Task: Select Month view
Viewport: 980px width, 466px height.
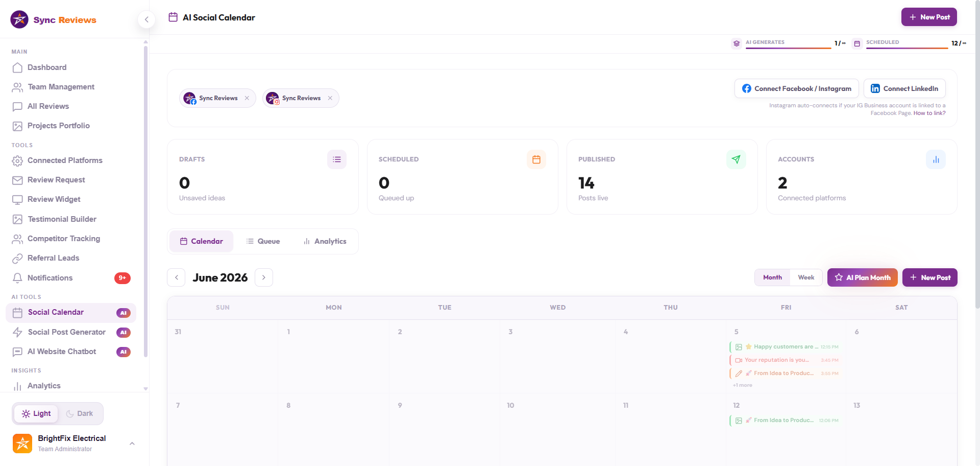Action: (x=772, y=277)
